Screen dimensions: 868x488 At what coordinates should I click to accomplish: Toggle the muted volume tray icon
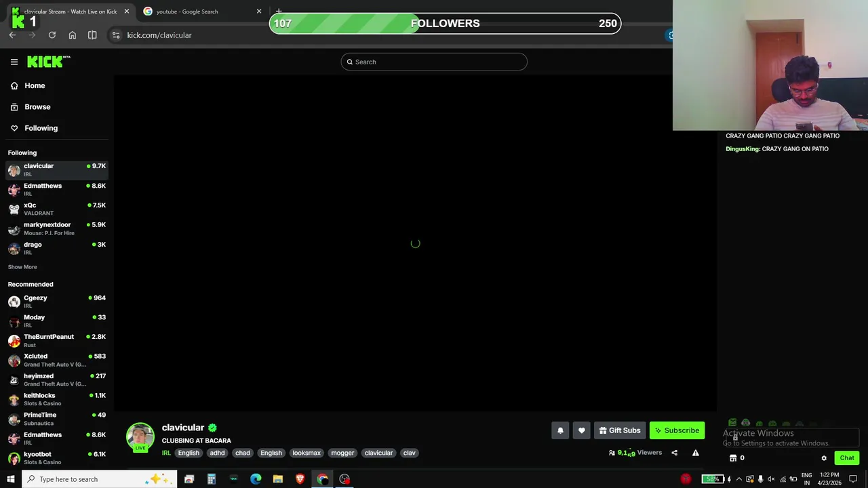[x=771, y=479]
